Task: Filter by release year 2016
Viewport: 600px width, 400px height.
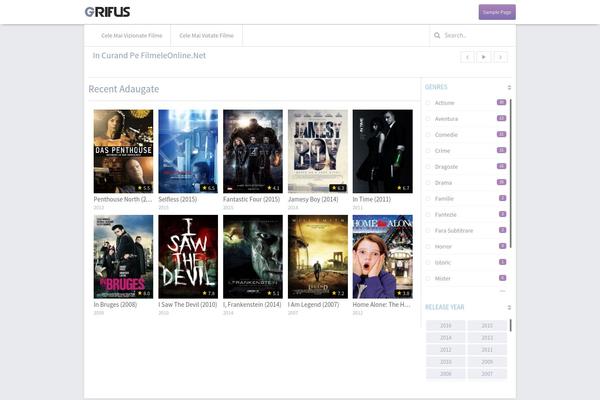Action: tap(445, 326)
